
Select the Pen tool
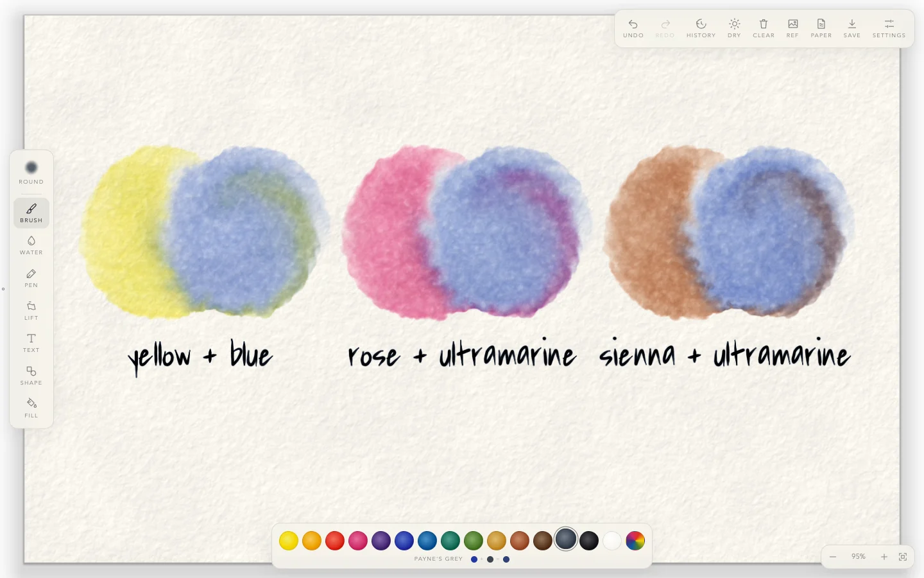point(31,278)
